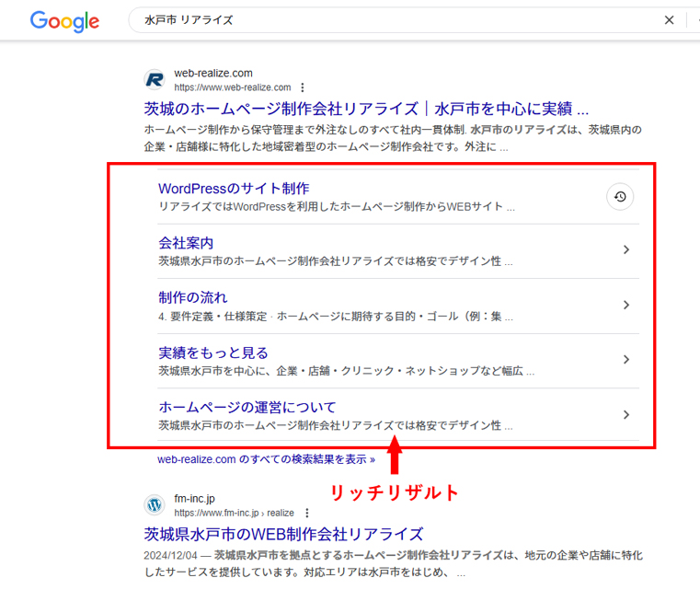Screen dimensions: 700x601
Task: Click the fm-inc.jp site name text
Action: click(195, 499)
